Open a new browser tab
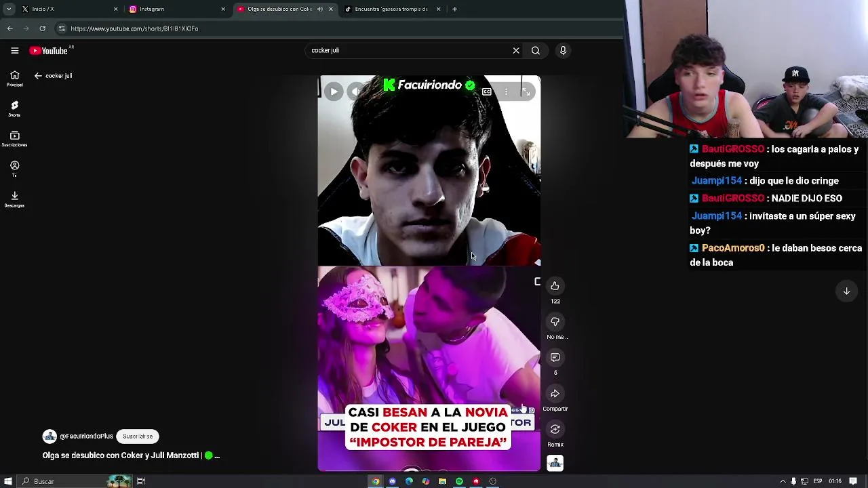The width and height of the screenshot is (868, 488). click(x=454, y=9)
